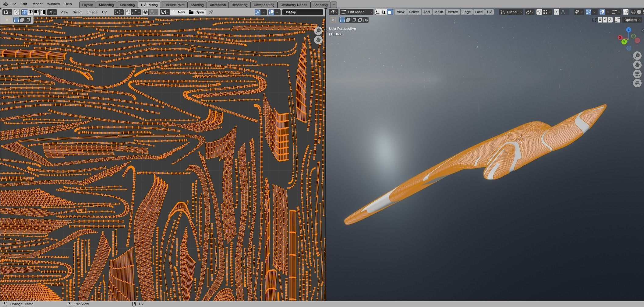Toggle auto merge vertices icon
644x307 pixels.
[x=617, y=20]
